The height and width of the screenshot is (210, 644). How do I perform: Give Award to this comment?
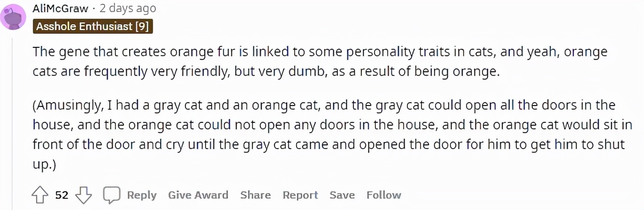(x=198, y=195)
